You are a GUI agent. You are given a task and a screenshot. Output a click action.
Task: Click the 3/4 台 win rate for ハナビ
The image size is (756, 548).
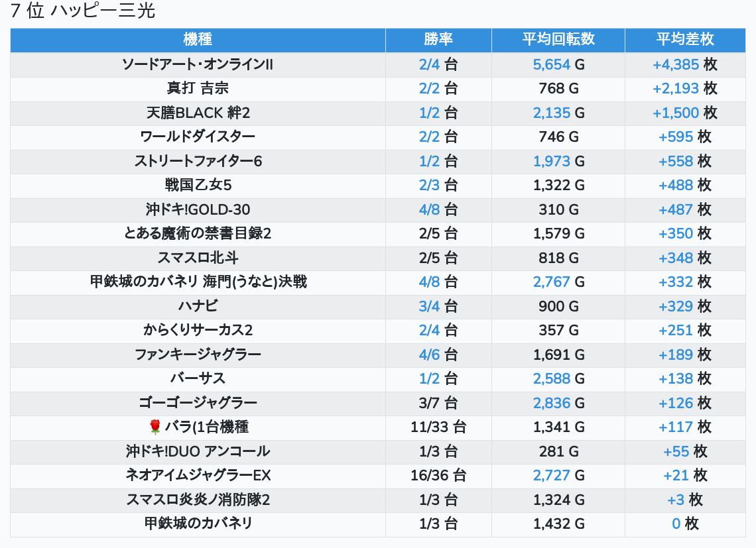point(438,306)
